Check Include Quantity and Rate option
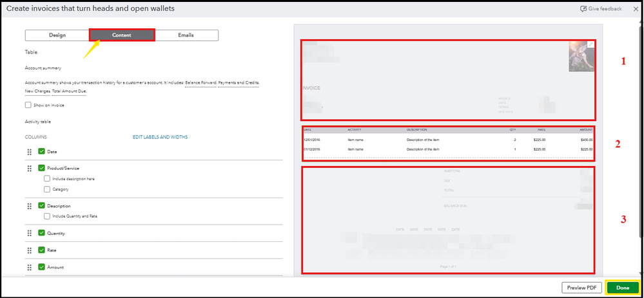Image resolution: width=644 pixels, height=298 pixels. (x=47, y=216)
